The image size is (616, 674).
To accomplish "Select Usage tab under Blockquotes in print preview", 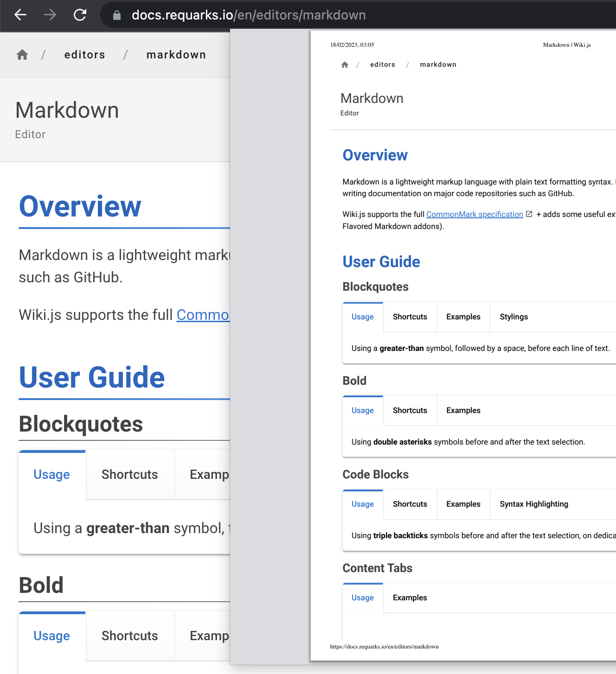I will coord(363,317).
